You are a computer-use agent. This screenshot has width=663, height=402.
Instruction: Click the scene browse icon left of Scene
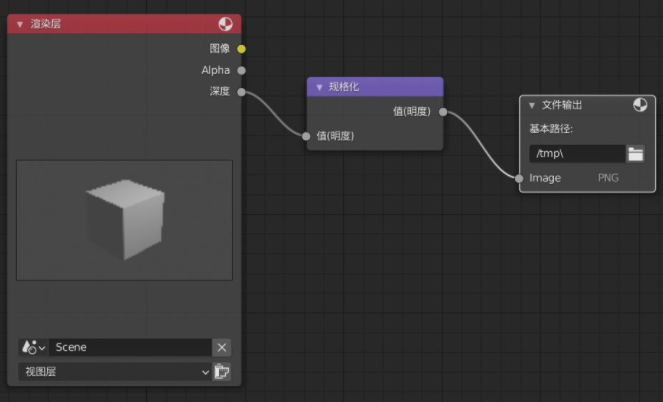32,347
